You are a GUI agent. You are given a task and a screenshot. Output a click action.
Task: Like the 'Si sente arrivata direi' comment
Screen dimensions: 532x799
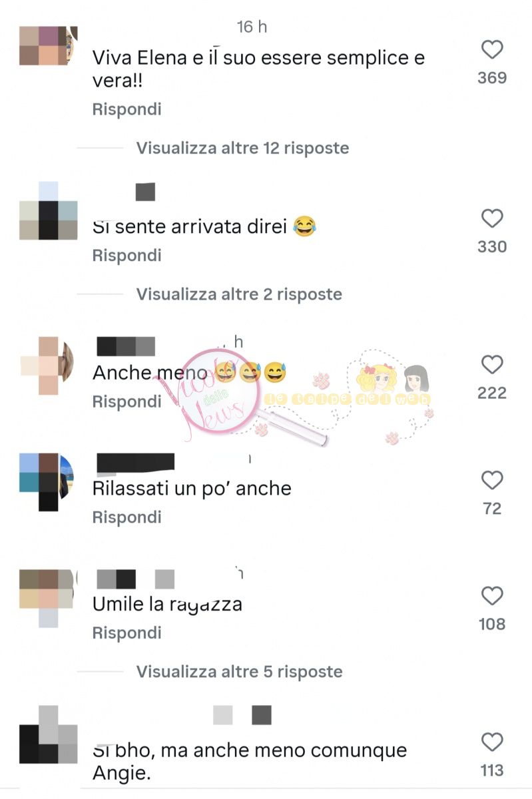tap(492, 218)
